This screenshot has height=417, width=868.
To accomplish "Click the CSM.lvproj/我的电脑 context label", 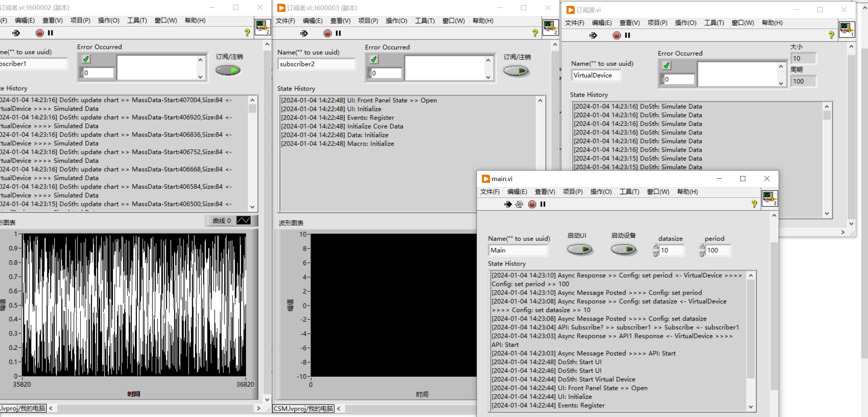I will click(303, 409).
